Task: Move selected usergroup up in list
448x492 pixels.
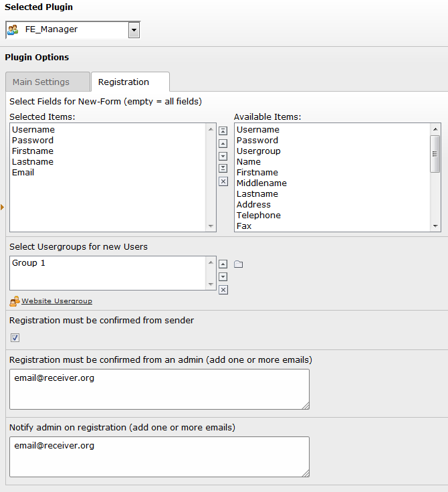Action: 223,264
